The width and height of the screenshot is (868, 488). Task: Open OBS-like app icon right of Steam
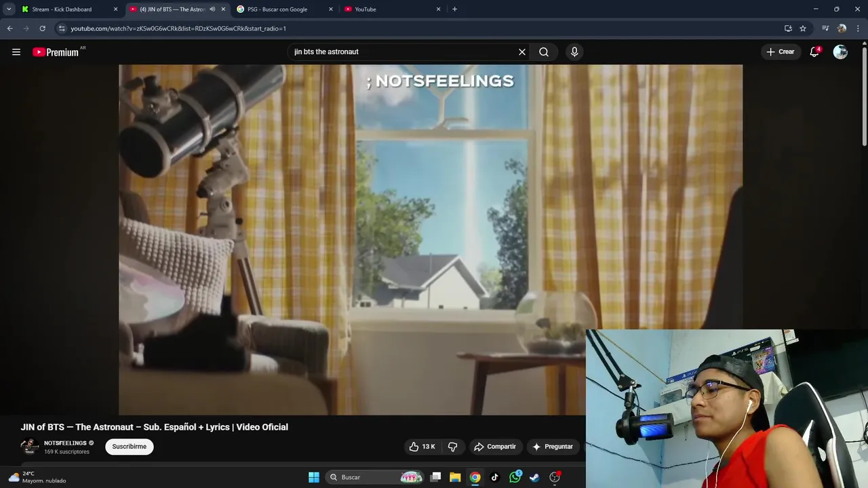555,477
